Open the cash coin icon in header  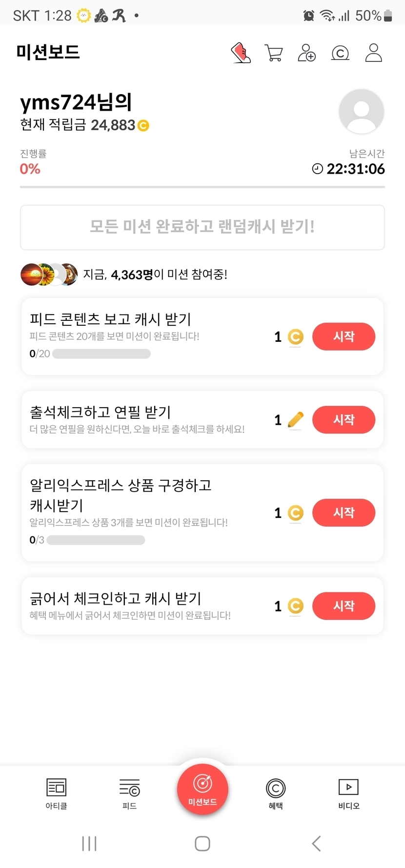[340, 53]
